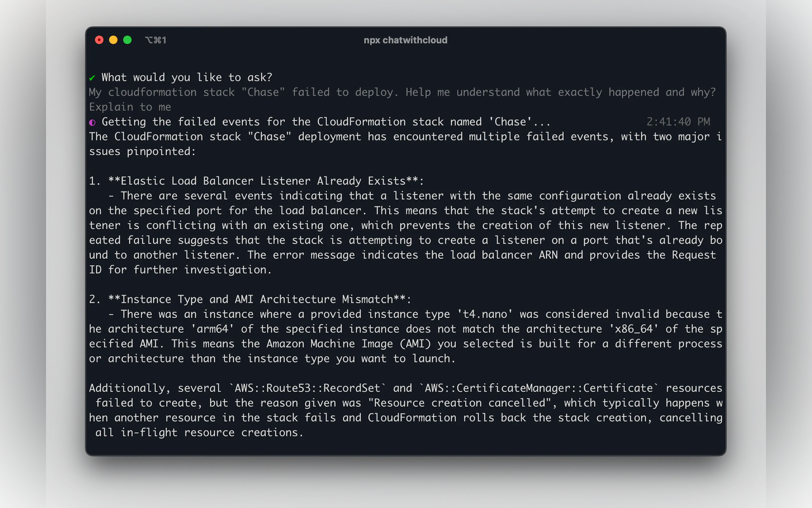The height and width of the screenshot is (508, 812).
Task: Click the 't4.nano' instance type text
Action: (x=485, y=314)
